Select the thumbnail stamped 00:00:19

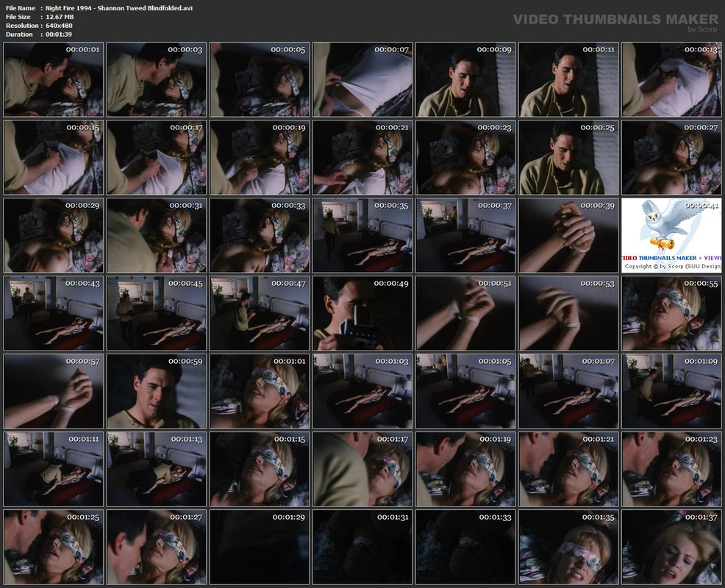[260, 157]
